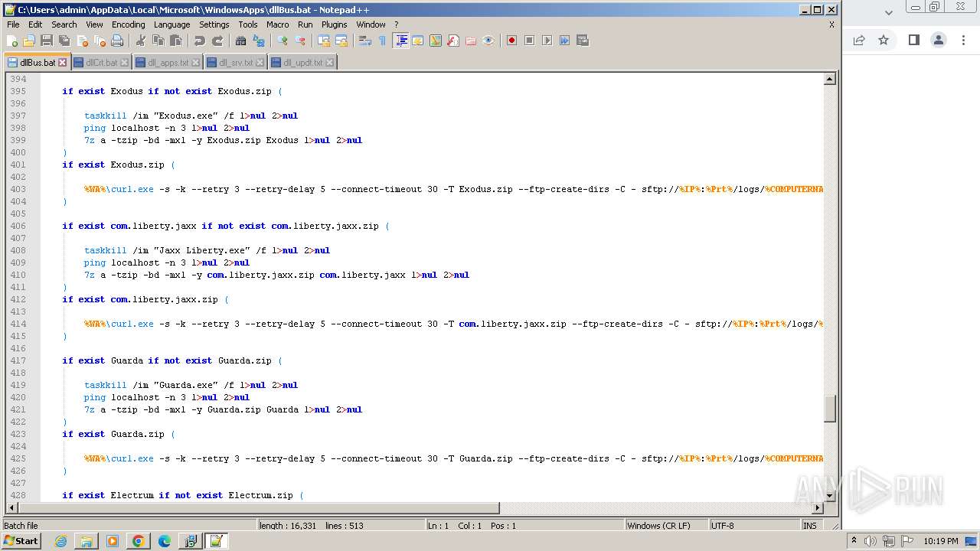Switch to the dll_apps.txt tab
This screenshot has width=980, height=551.
tap(167, 63)
